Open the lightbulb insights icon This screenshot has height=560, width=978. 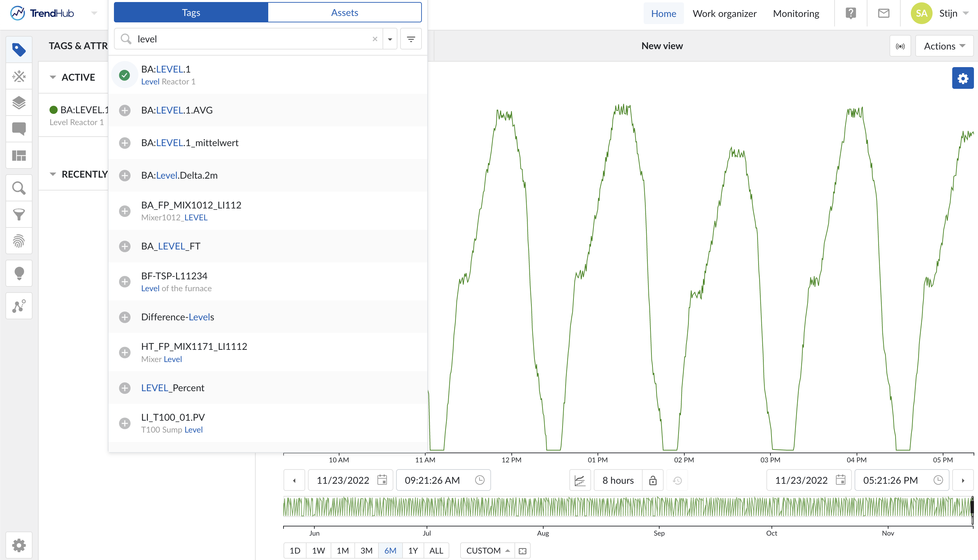[x=19, y=274]
